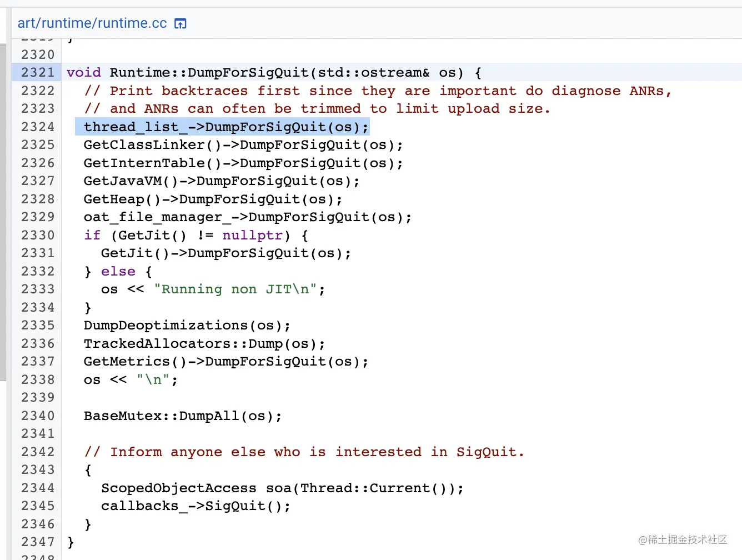Select line number 2321

coord(38,72)
